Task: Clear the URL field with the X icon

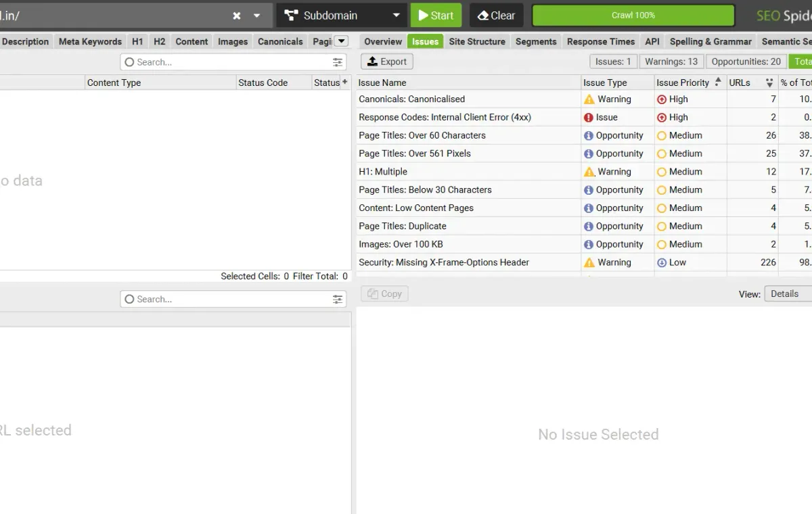Action: tap(237, 16)
